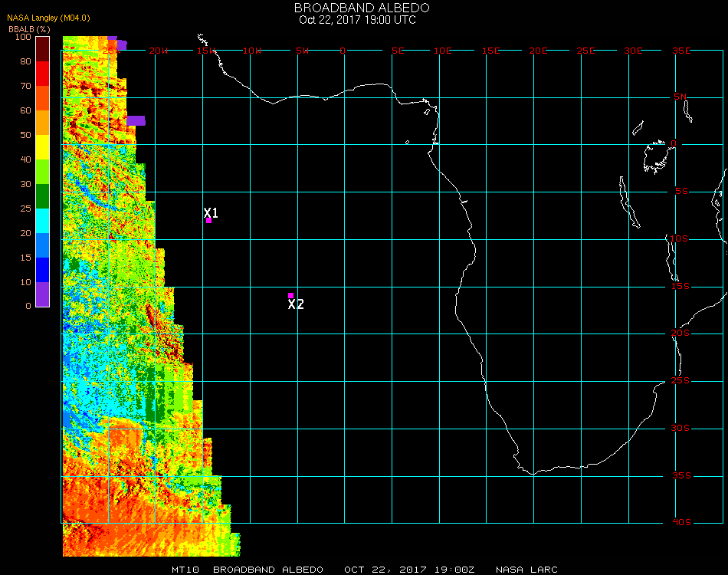Click the 10W longitude label
This screenshot has width=728, height=575.
pyautogui.click(x=252, y=51)
